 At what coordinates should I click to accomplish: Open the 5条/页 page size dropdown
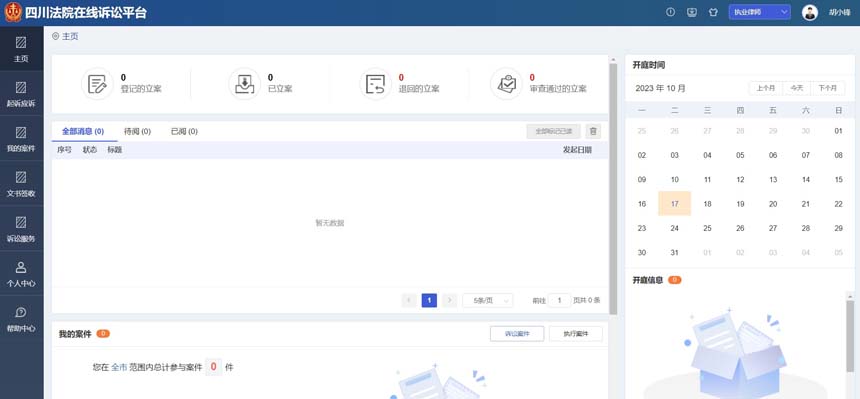pos(488,300)
